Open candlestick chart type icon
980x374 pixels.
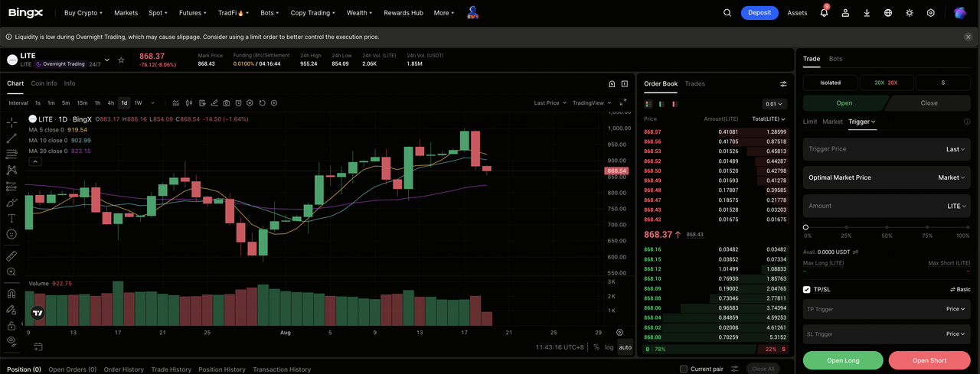coord(188,102)
